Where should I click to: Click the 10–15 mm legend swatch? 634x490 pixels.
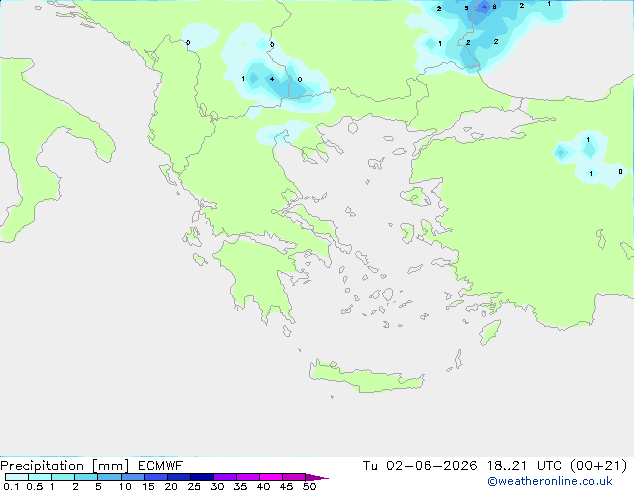[x=132, y=477]
